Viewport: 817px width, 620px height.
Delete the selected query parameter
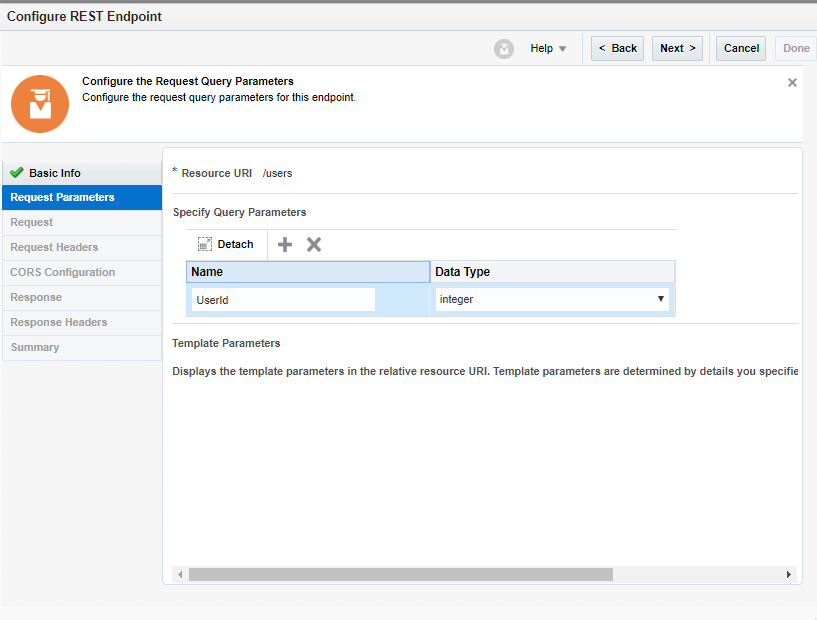coord(314,244)
